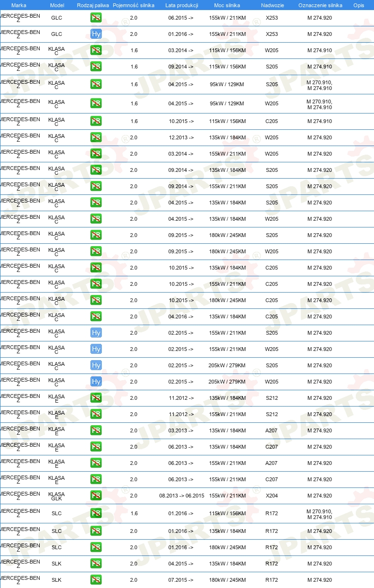Click the petrol icon in the 10.2015 180kW C205 row

(96, 301)
